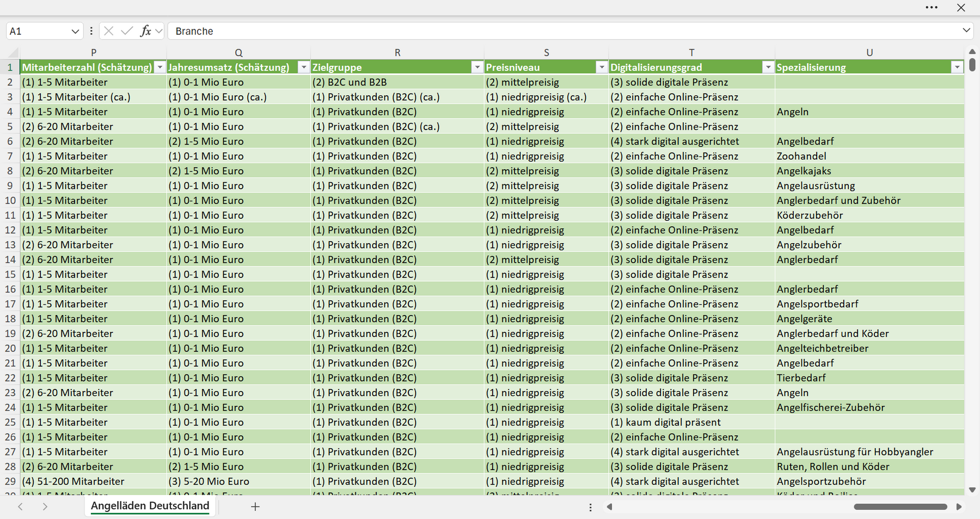Select cell 'Anglerbedarf und Köder'

(x=869, y=333)
